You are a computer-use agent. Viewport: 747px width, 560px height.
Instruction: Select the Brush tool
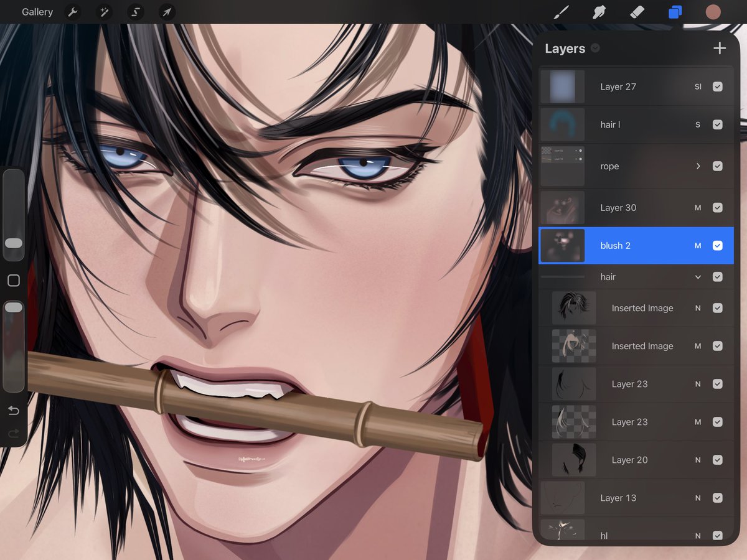pos(561,12)
